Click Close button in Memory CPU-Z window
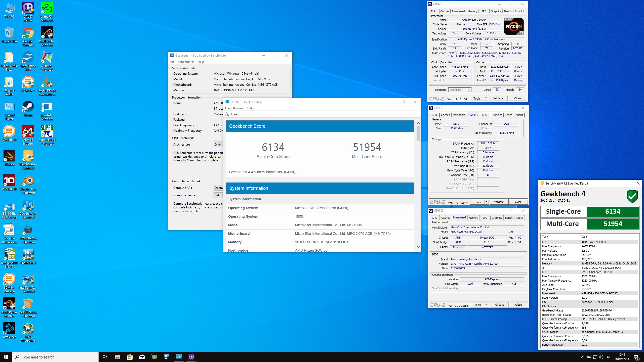The image size is (644, 362). pyautogui.click(x=518, y=202)
